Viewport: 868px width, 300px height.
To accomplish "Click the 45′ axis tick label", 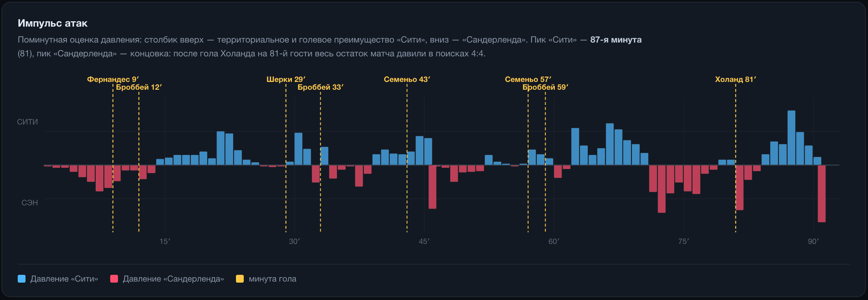I will click(424, 241).
